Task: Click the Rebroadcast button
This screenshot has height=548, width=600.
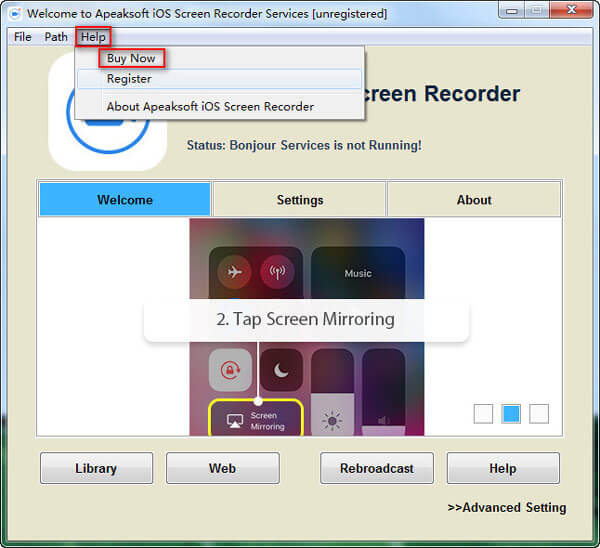Action: coord(377,468)
